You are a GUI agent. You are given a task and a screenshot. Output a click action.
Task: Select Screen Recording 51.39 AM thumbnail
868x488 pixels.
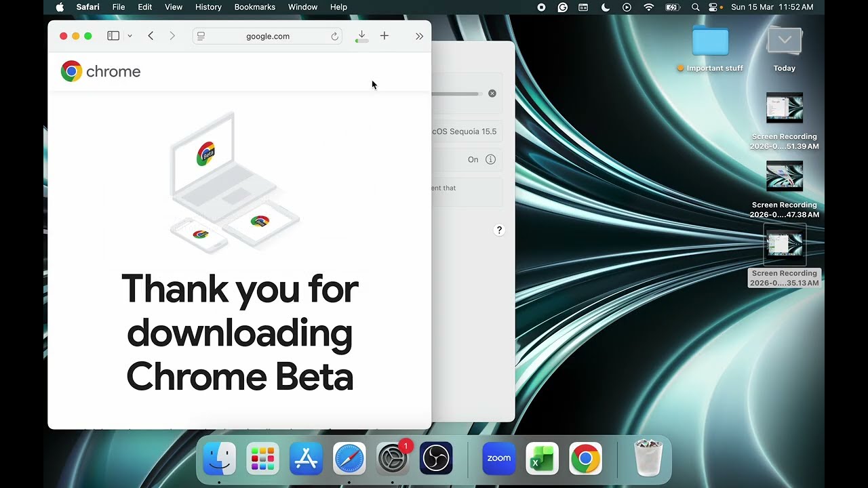click(x=785, y=108)
